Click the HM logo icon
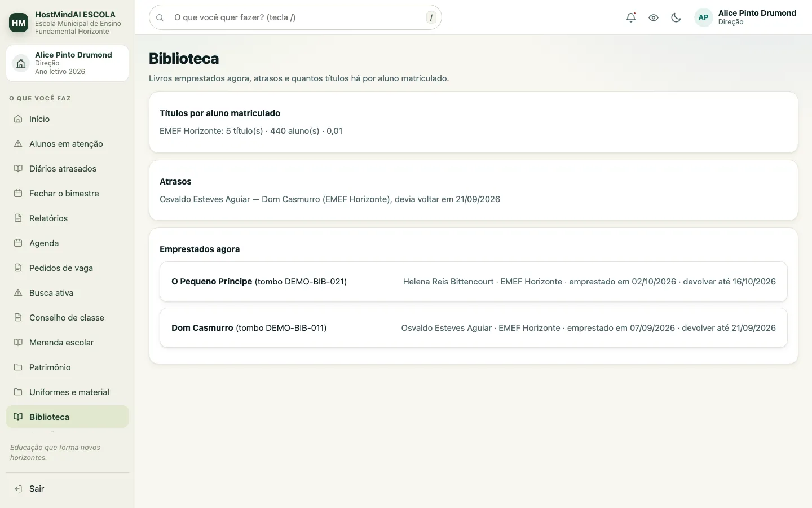 (x=19, y=23)
